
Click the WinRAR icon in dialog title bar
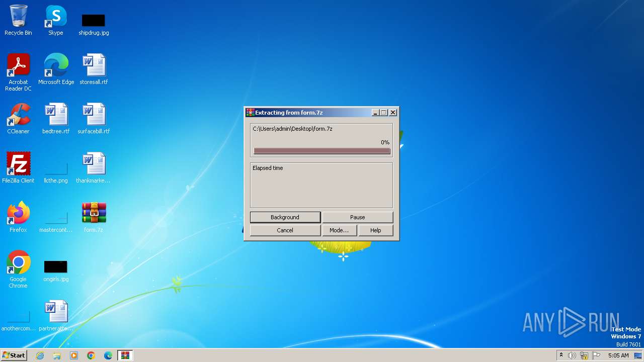point(250,113)
